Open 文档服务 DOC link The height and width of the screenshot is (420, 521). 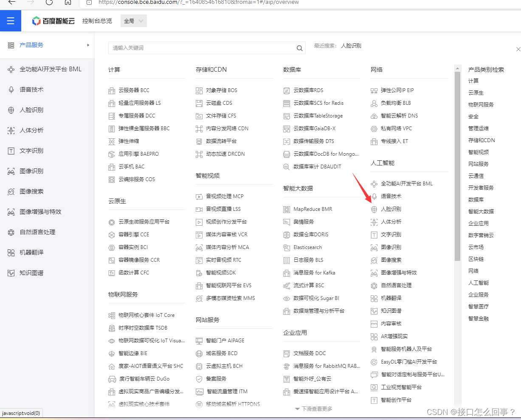[x=310, y=353]
